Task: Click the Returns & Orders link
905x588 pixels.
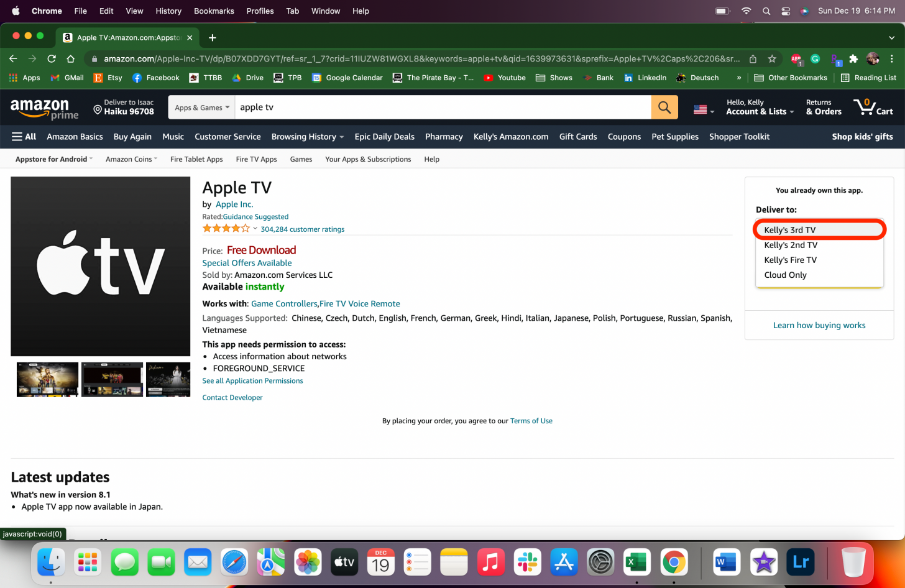Action: pos(824,107)
